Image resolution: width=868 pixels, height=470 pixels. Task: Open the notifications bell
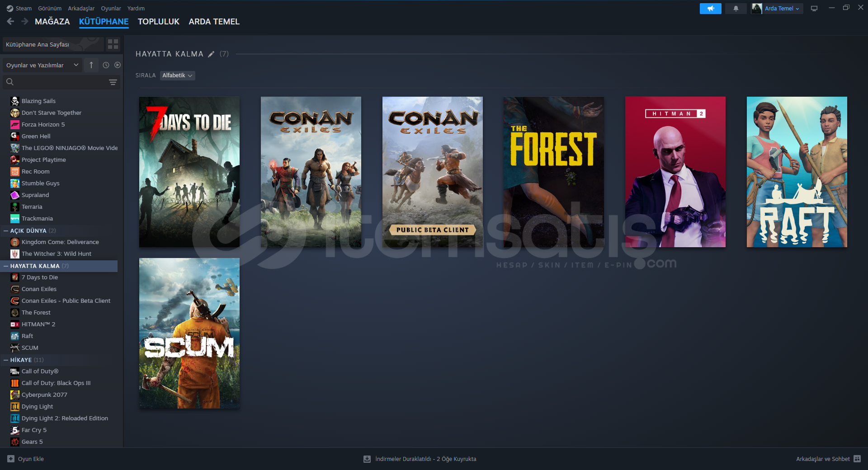736,9
